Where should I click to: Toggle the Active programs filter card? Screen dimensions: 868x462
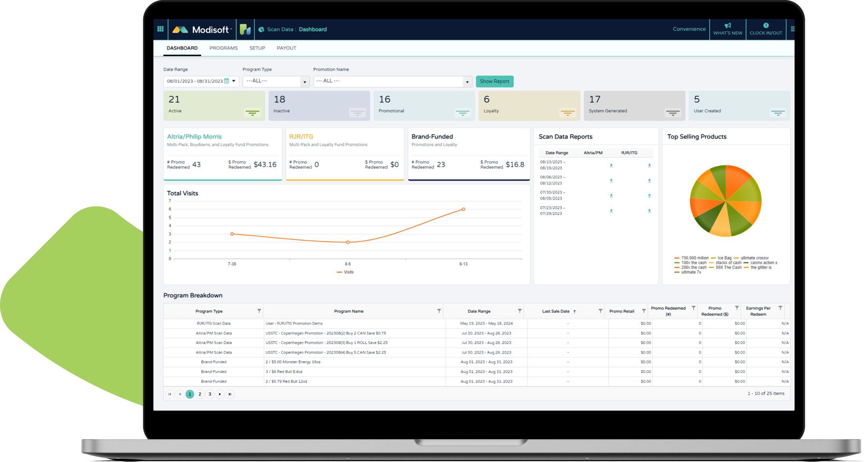coord(252,113)
